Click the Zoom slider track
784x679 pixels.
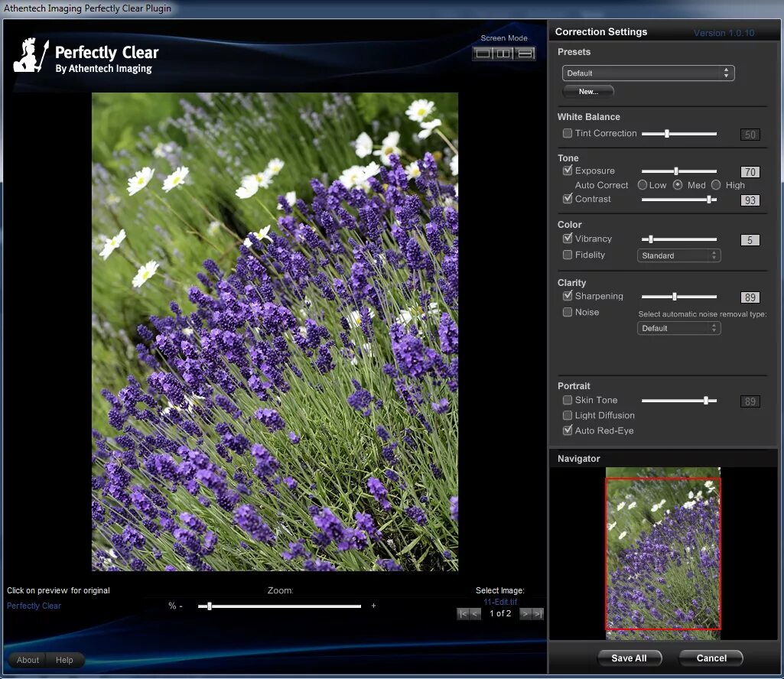(279, 606)
